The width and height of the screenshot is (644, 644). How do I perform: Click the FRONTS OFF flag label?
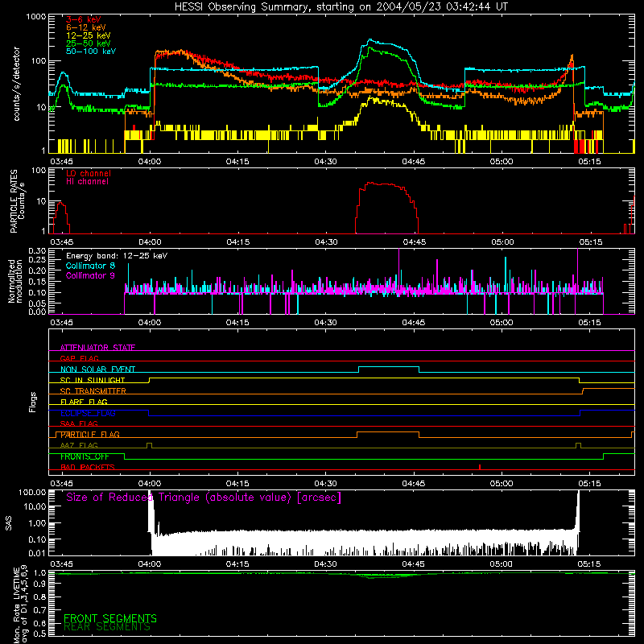pos(85,456)
